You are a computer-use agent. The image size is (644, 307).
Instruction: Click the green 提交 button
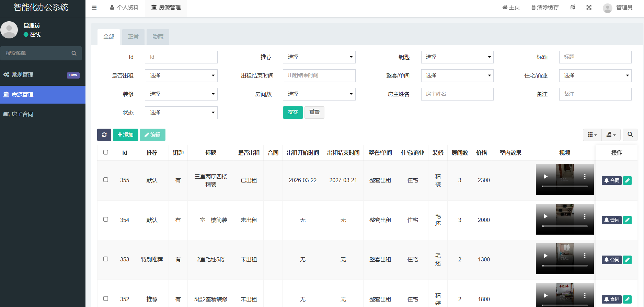click(x=293, y=112)
